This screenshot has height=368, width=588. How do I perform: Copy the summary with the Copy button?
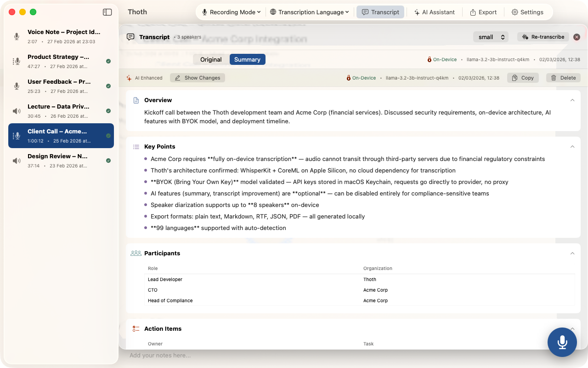[523, 78]
